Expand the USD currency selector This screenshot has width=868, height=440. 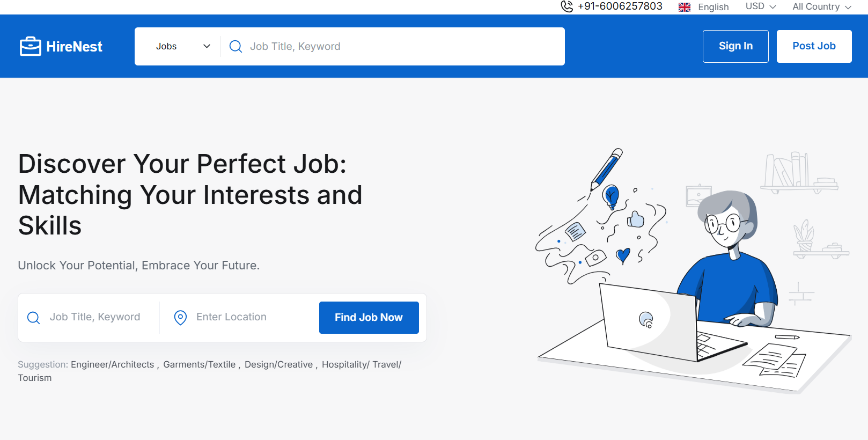pyautogui.click(x=760, y=6)
